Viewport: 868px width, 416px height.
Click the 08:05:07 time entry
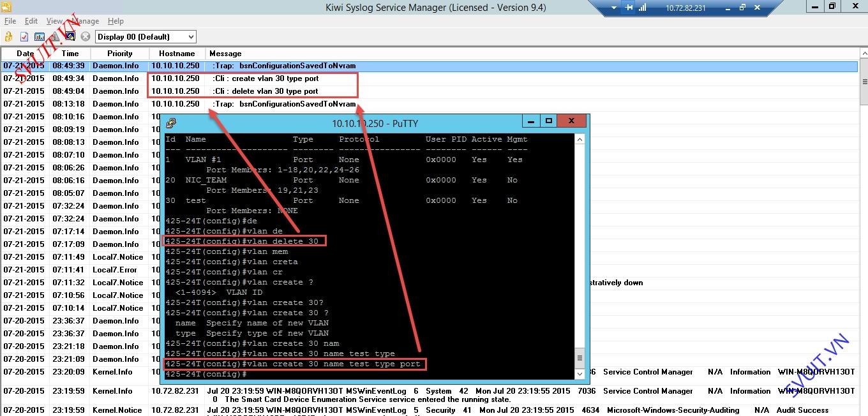coord(68,193)
